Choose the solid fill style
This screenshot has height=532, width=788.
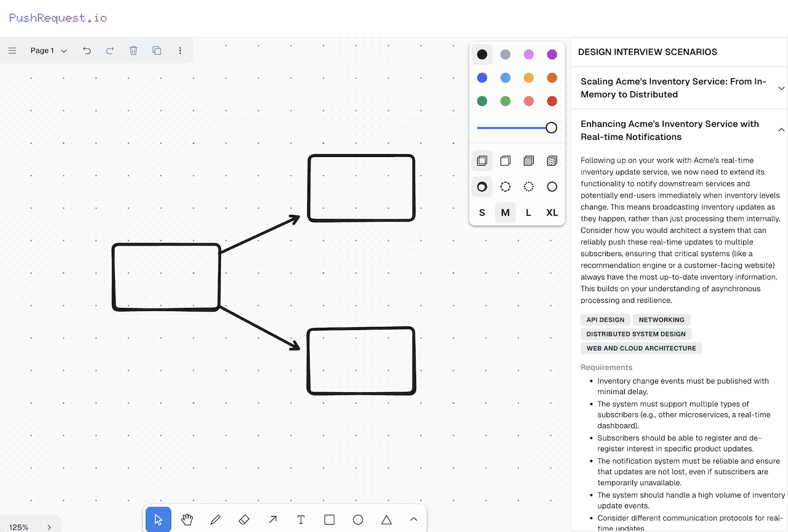[x=528, y=161]
